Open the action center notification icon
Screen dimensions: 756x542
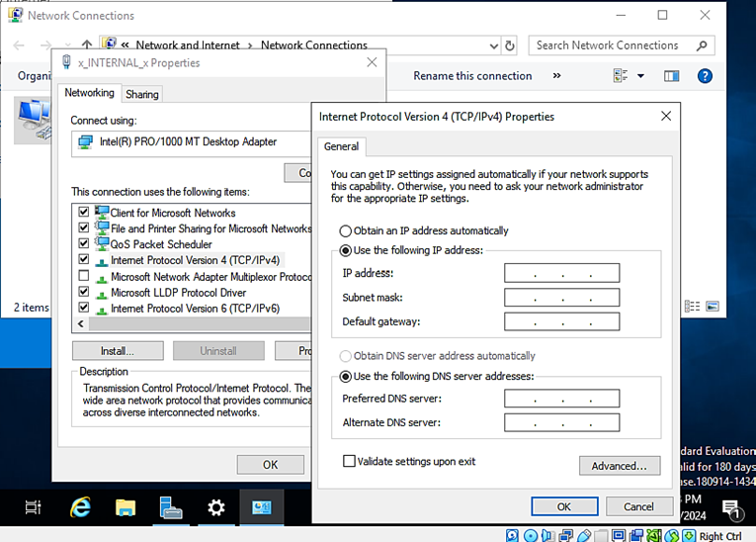point(732,509)
